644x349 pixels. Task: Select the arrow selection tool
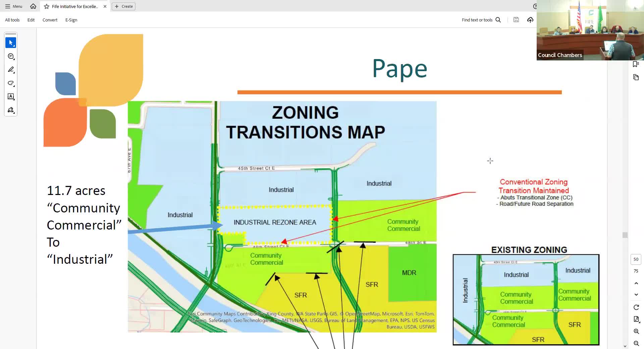click(11, 43)
